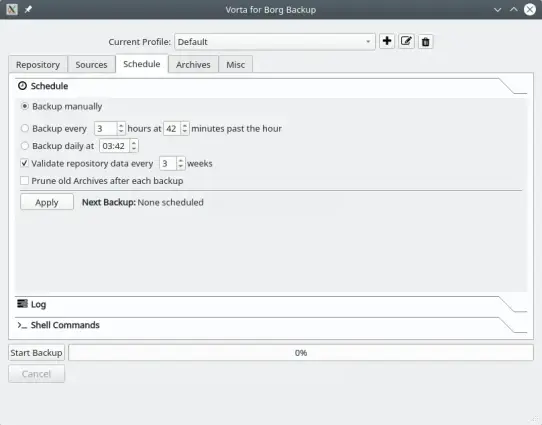The height and width of the screenshot is (425, 542).
Task: Delete current profile with trash icon
Action: (x=426, y=42)
